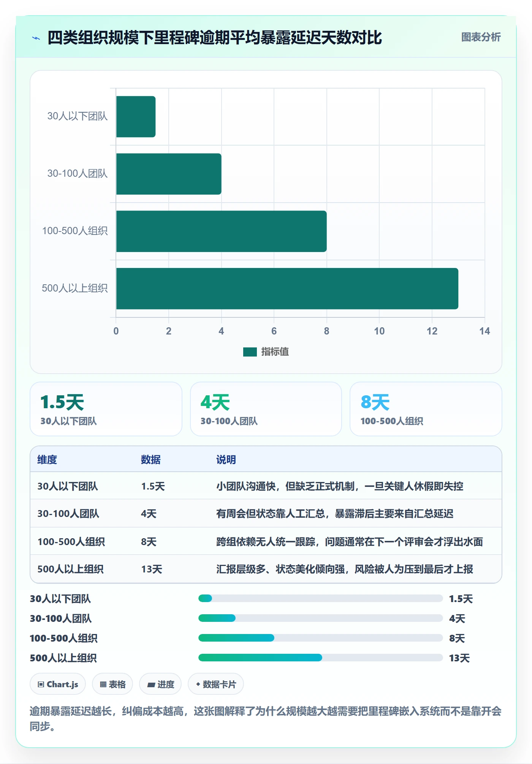Click the 30-100人团队 progress bar
This screenshot has height=764, width=532.
coord(320,618)
